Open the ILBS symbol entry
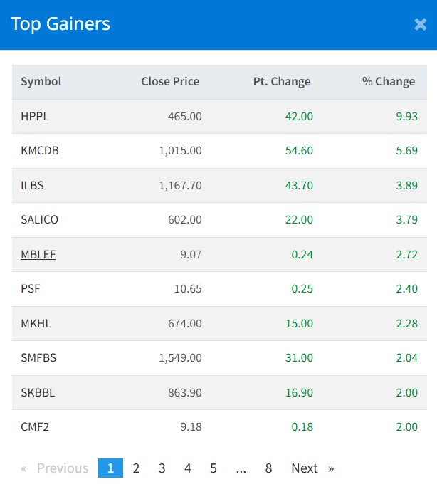437x504 pixels. tap(33, 185)
